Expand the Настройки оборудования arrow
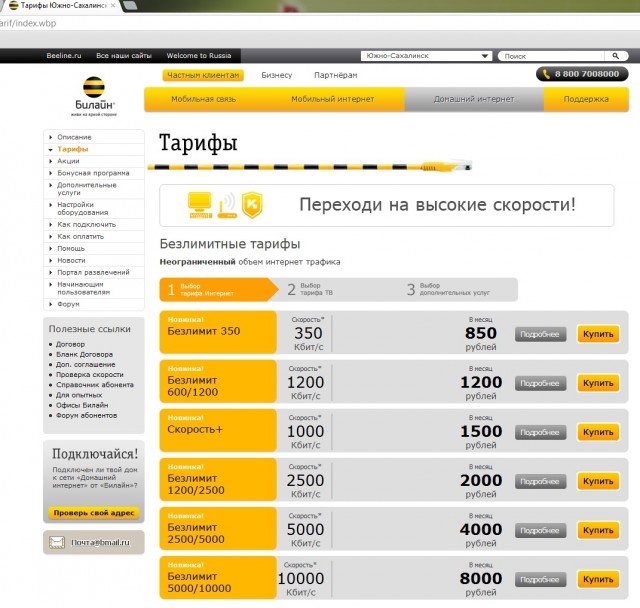This screenshot has width=640, height=608. [x=50, y=204]
